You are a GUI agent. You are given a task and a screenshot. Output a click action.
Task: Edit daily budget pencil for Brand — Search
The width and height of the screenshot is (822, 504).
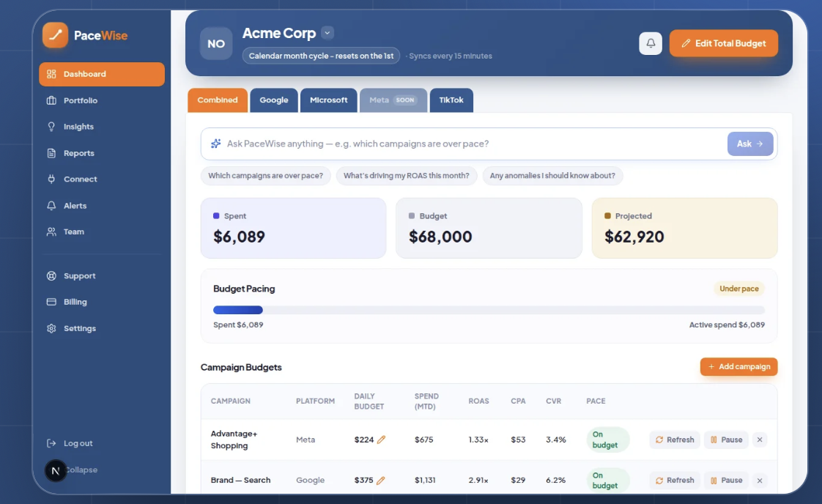tap(380, 480)
